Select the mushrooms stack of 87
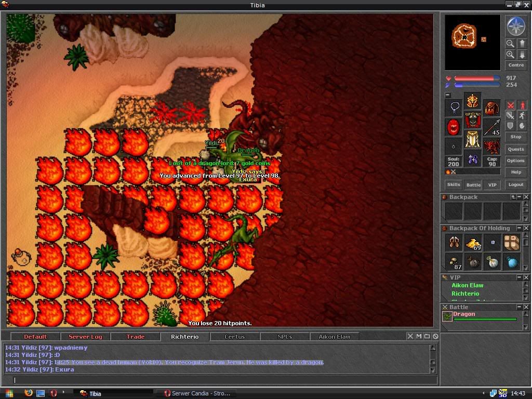Image resolution: width=532 pixels, height=399 pixels. (454, 262)
